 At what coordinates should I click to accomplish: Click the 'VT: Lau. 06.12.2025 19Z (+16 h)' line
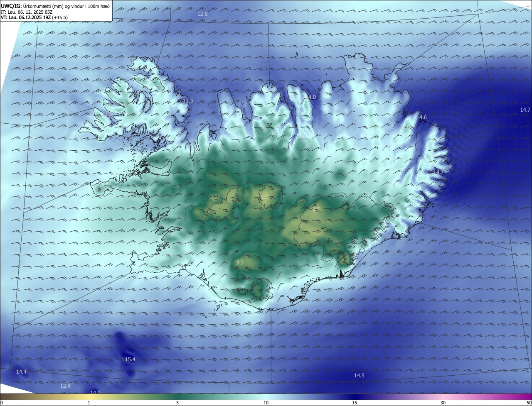[x=34, y=17]
